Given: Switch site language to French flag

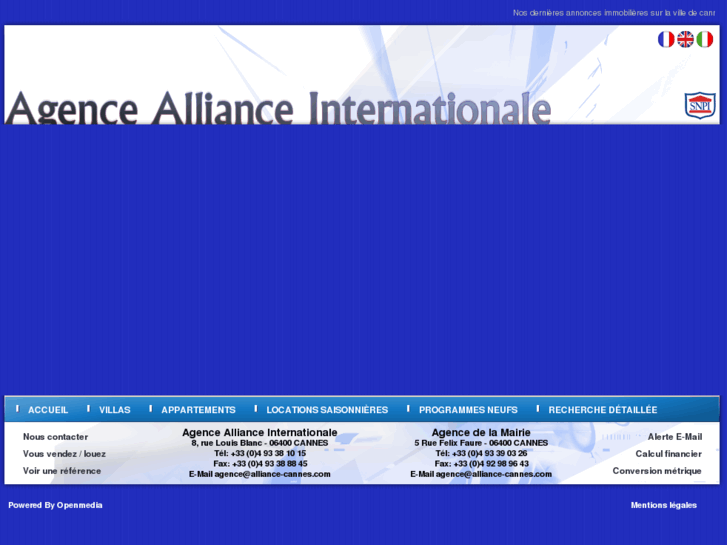Looking at the screenshot, I should [666, 39].
